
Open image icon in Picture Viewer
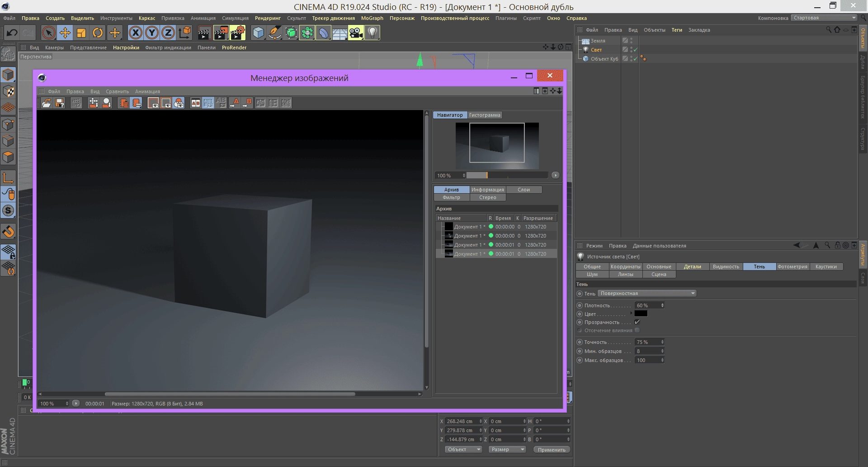tap(47, 103)
